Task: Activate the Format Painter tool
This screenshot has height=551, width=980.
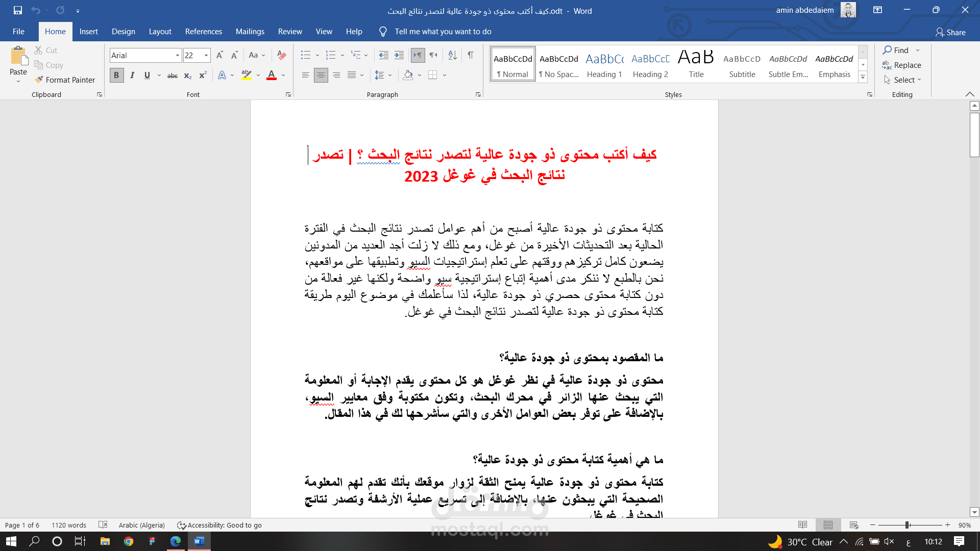Action: pos(65,80)
